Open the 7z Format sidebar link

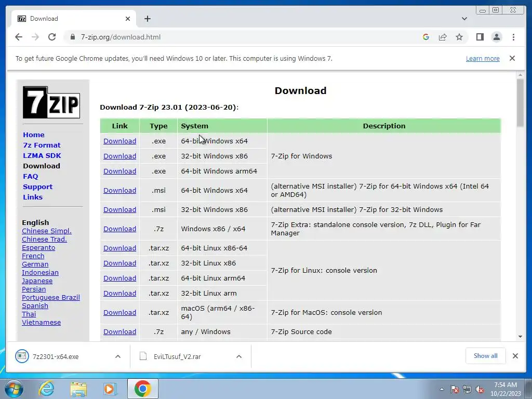click(x=42, y=145)
